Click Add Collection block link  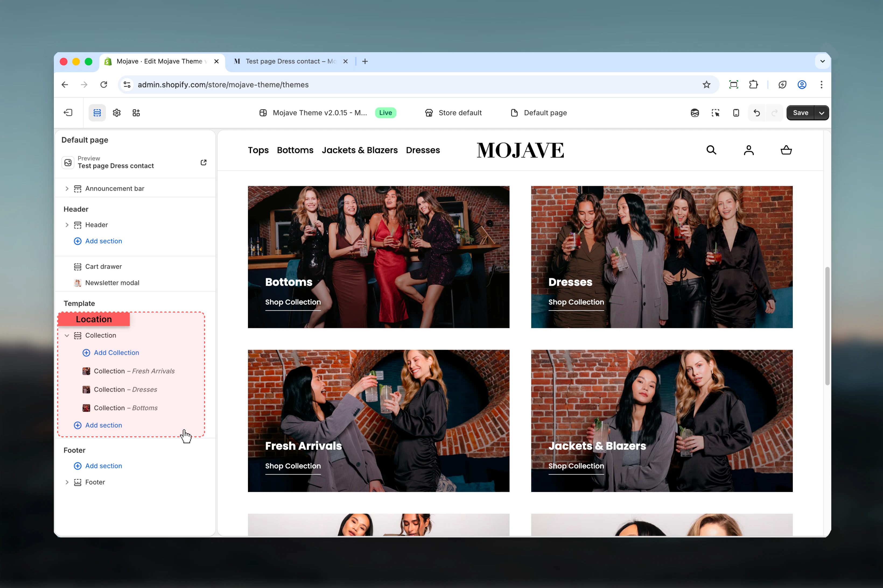tap(111, 352)
